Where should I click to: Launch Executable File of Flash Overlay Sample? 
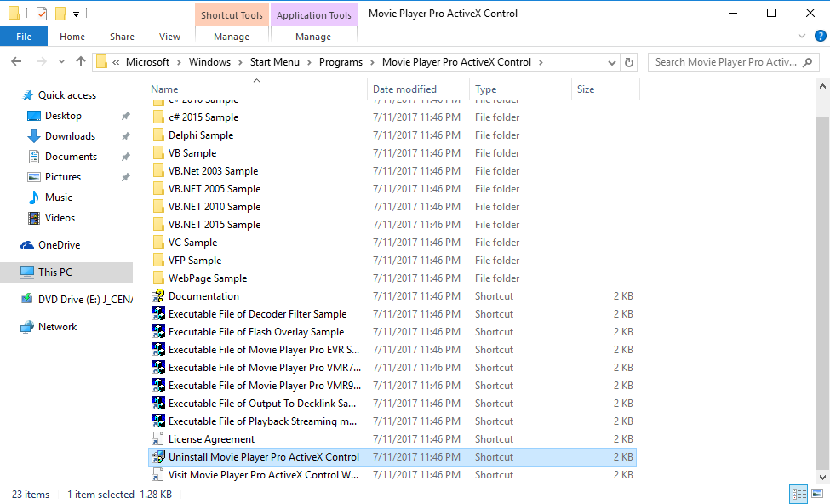(255, 331)
